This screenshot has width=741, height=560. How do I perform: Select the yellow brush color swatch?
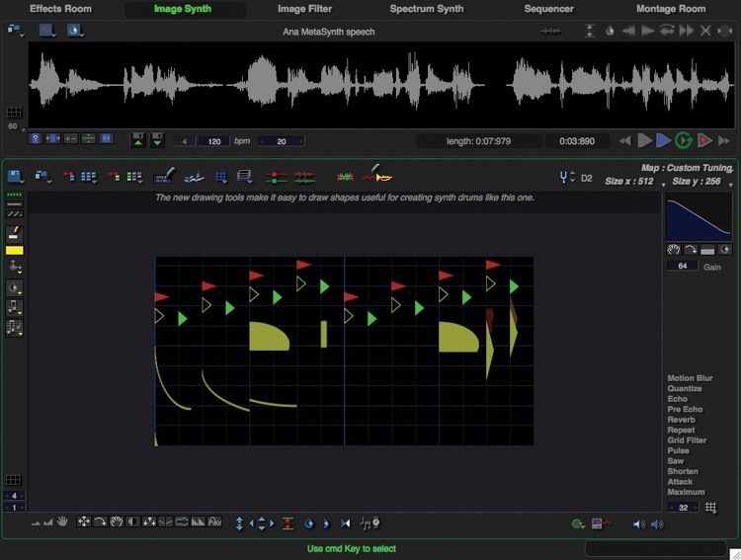15,251
